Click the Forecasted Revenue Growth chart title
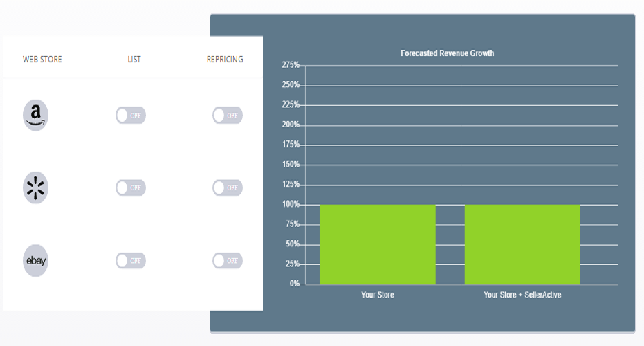This screenshot has height=346, width=644. click(x=448, y=53)
